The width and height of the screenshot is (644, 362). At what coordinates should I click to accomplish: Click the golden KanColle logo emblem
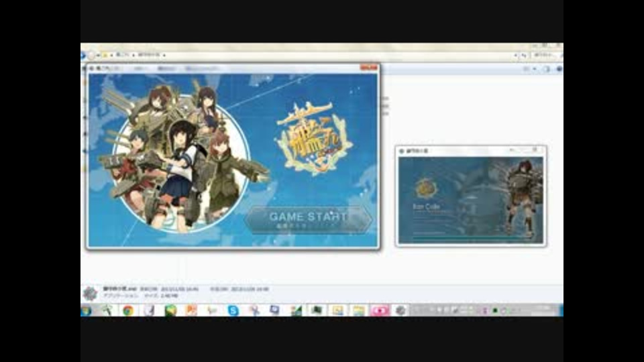coord(315,139)
